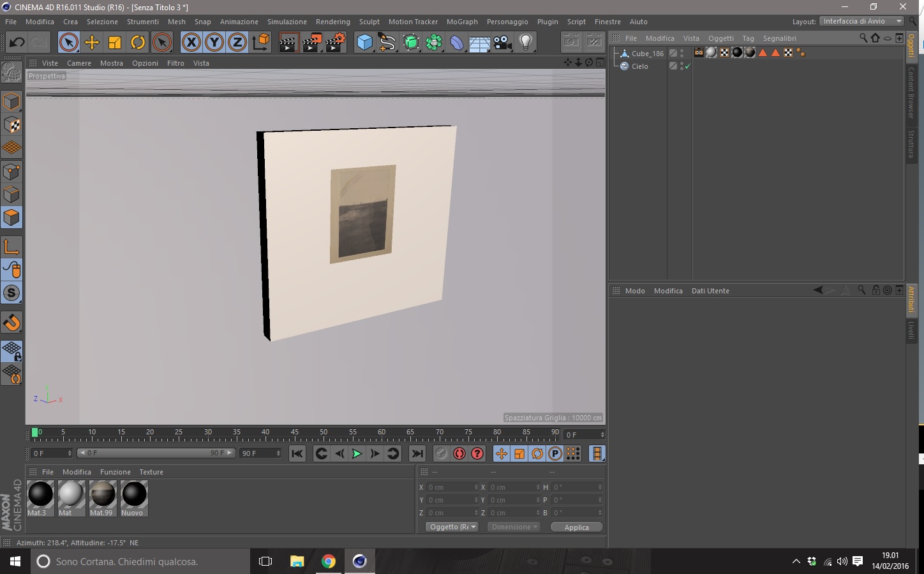Toggle the Z axis lock
This screenshot has width=924, height=574.
[x=237, y=43]
